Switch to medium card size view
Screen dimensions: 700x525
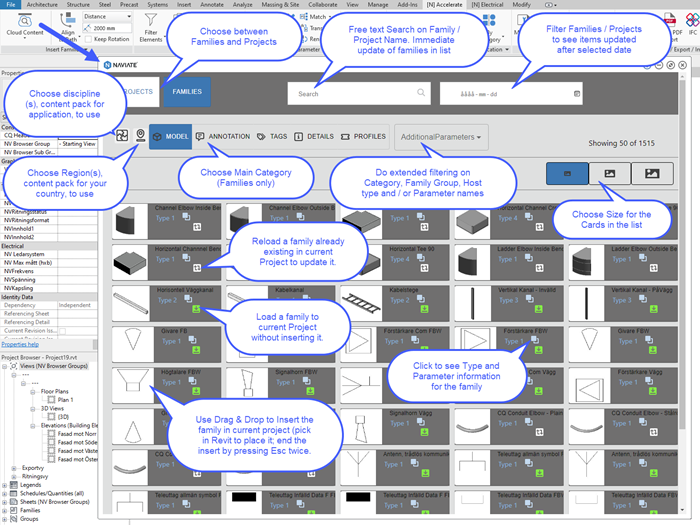click(x=609, y=173)
